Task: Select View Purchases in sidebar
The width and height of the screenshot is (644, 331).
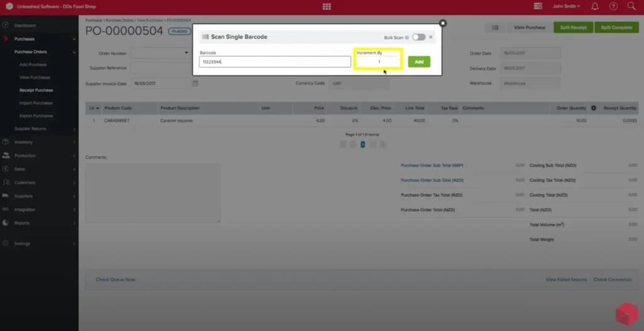Action: (35, 77)
